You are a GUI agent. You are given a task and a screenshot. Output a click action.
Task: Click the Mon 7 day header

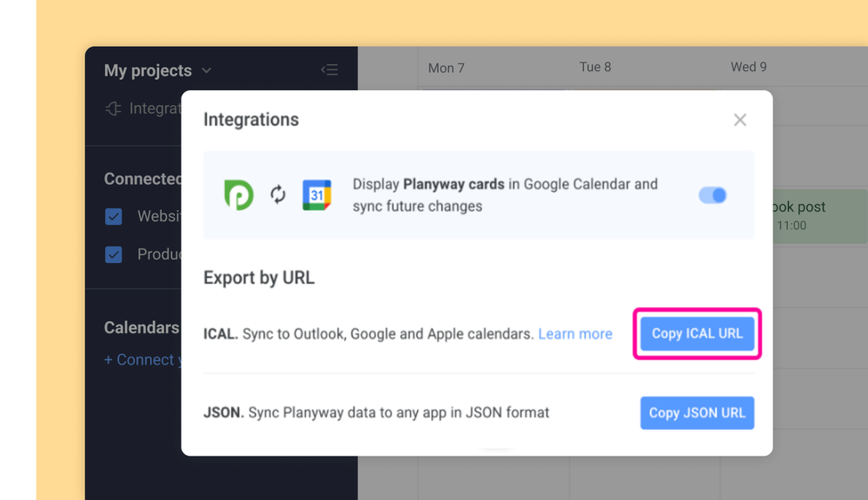click(446, 67)
